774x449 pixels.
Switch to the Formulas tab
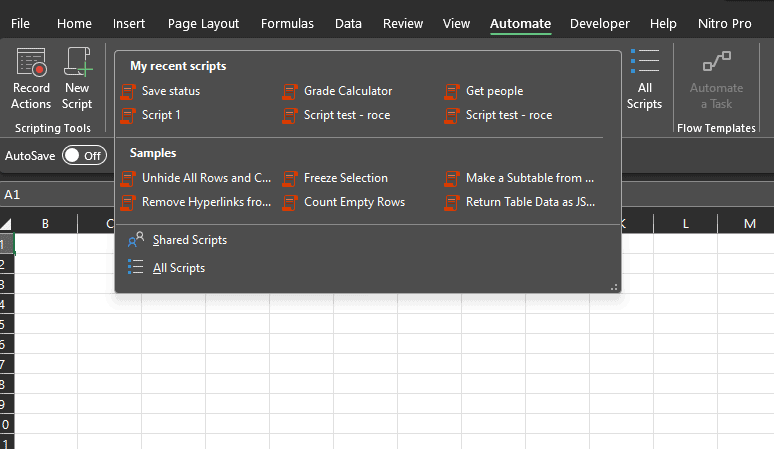pyautogui.click(x=287, y=23)
